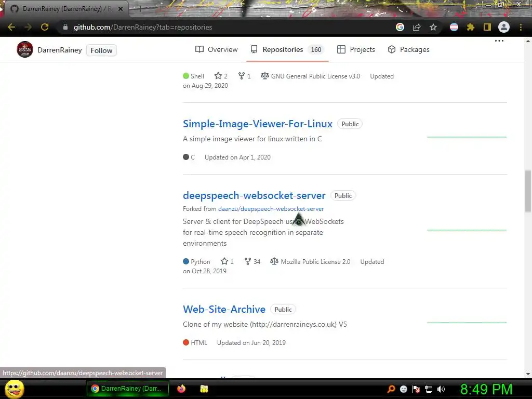
Task: Open the Google icon in address bar
Action: pyautogui.click(x=400, y=27)
